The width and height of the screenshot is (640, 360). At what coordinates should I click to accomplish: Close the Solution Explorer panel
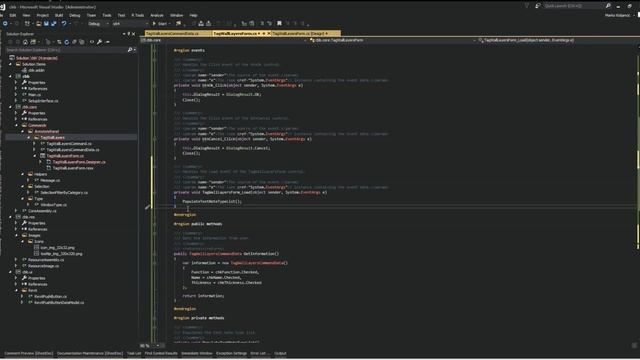coord(133,34)
